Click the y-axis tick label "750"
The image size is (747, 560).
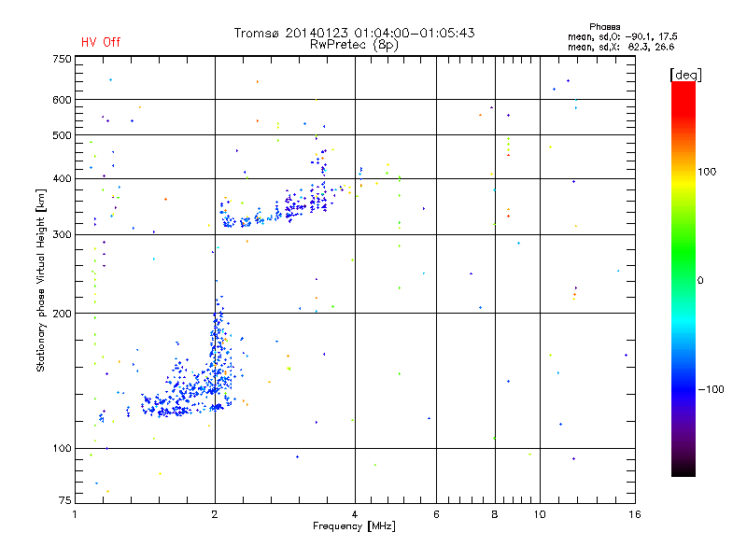62,59
